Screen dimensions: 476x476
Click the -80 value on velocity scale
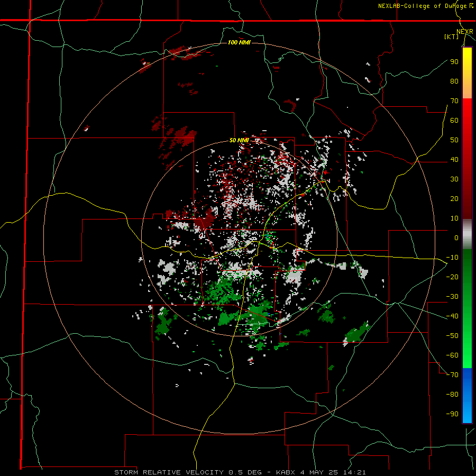(x=452, y=395)
